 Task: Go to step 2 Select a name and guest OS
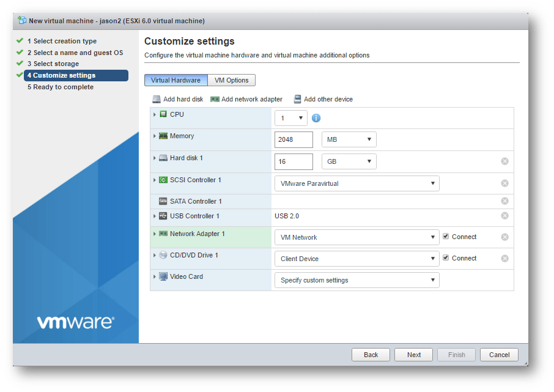coord(75,53)
